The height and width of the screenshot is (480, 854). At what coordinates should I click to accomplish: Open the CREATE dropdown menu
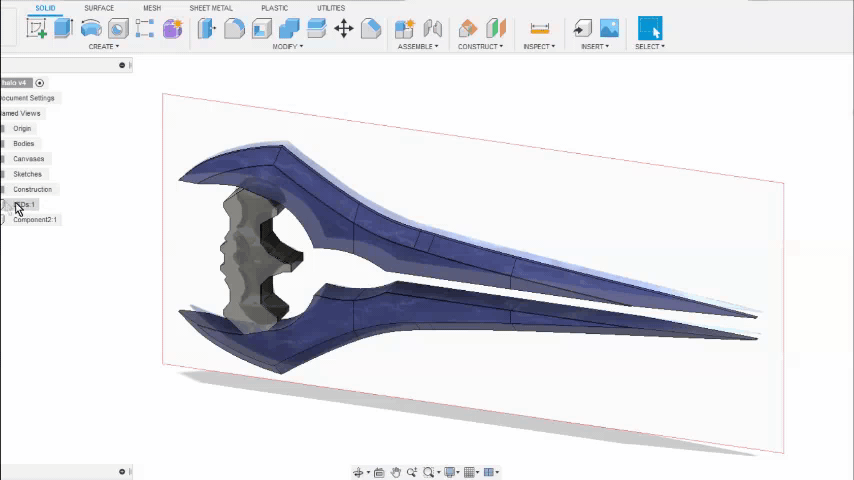pos(103,47)
